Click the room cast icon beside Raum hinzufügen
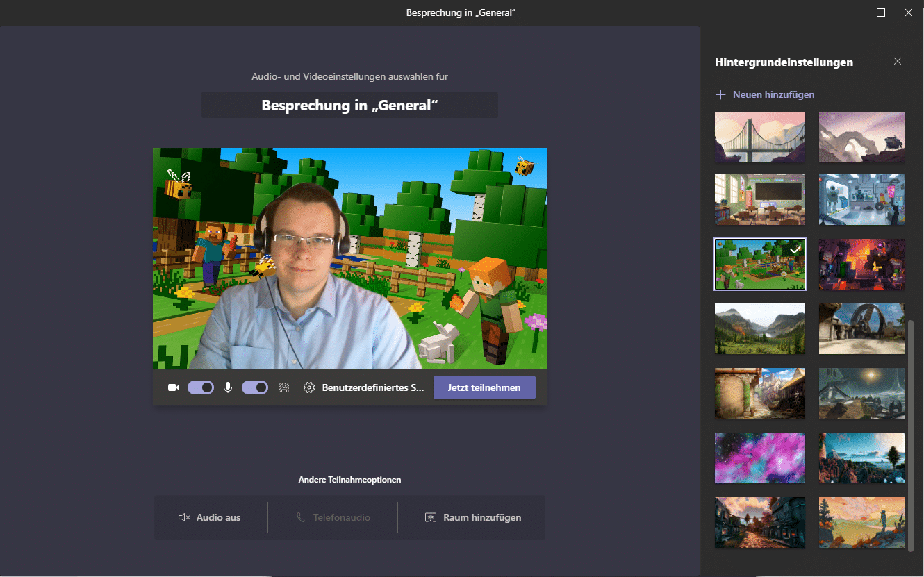 pyautogui.click(x=431, y=517)
